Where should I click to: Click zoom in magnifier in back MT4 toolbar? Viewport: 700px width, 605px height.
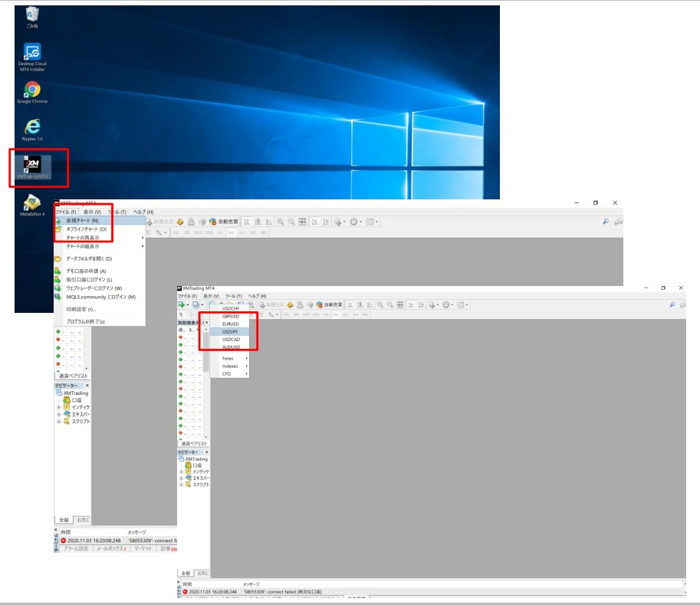[x=281, y=222]
